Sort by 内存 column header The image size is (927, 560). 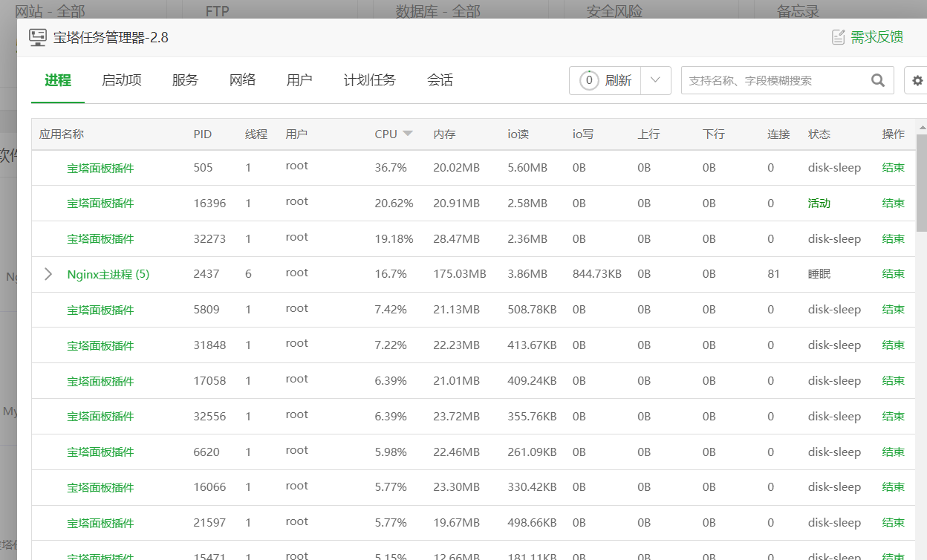(x=444, y=134)
